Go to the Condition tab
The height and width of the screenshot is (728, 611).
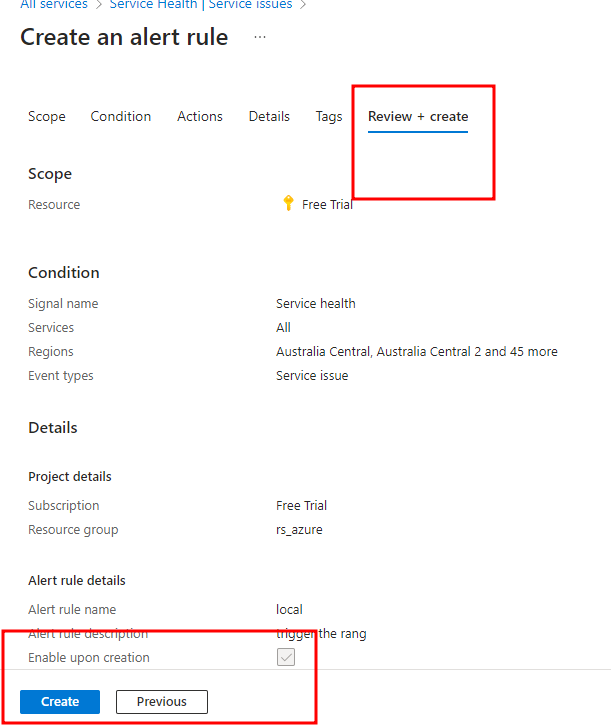coord(121,116)
